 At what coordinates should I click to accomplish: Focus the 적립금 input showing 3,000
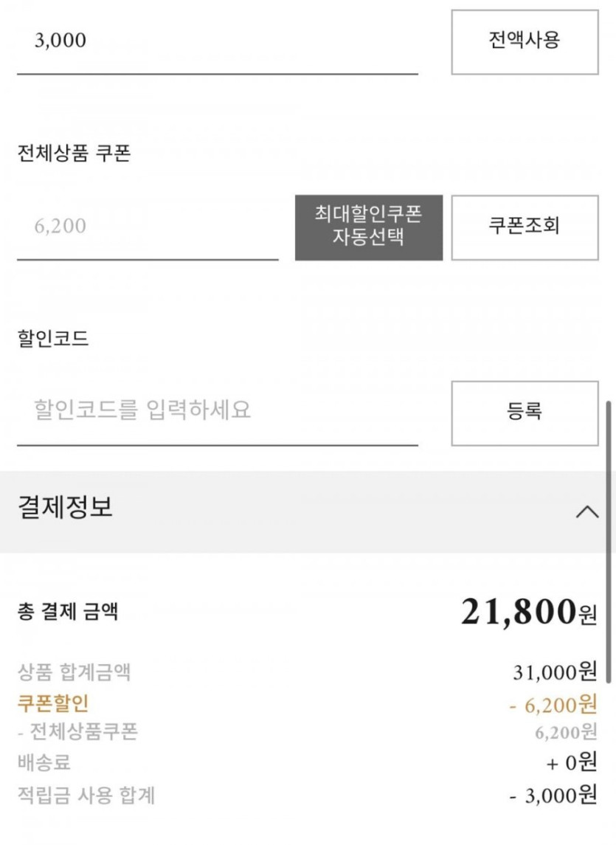[x=217, y=41]
